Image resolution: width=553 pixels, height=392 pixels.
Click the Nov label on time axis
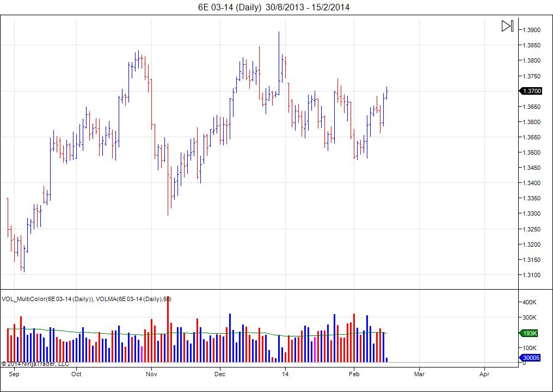pyautogui.click(x=151, y=374)
